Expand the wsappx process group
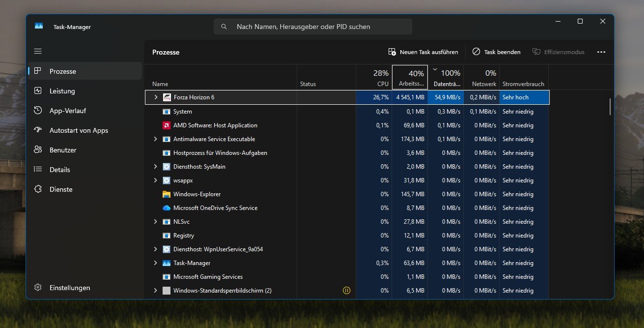The image size is (644, 328). pyautogui.click(x=156, y=180)
